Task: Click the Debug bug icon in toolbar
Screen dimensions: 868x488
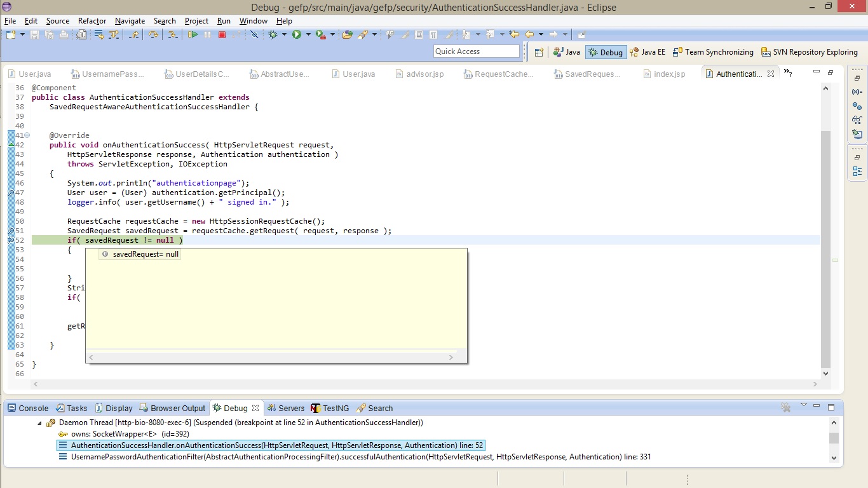Action: [x=273, y=35]
